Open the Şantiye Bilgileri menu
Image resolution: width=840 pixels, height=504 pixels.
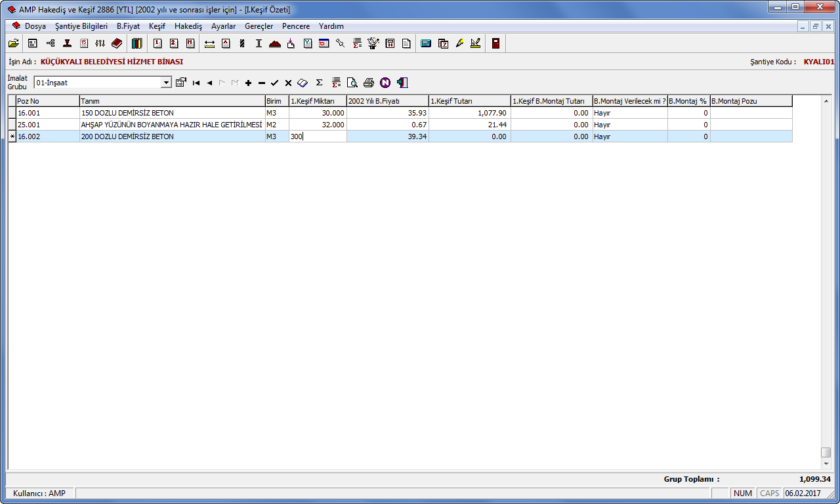(81, 26)
